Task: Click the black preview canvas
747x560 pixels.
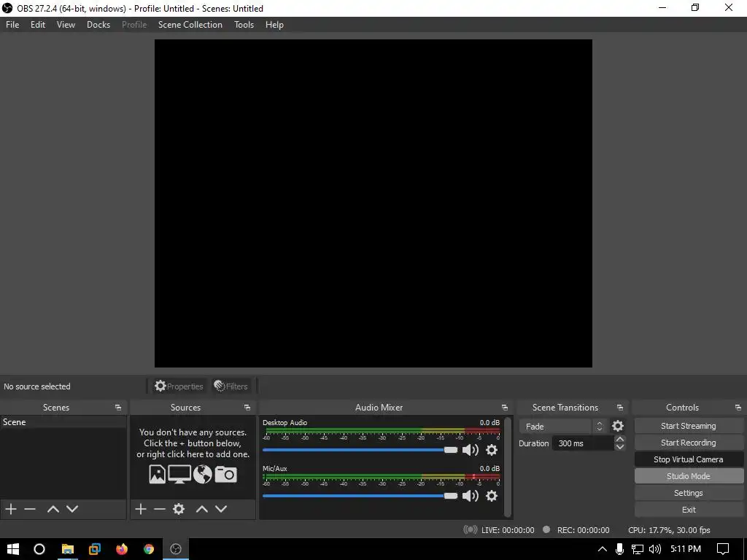Action: (373, 203)
